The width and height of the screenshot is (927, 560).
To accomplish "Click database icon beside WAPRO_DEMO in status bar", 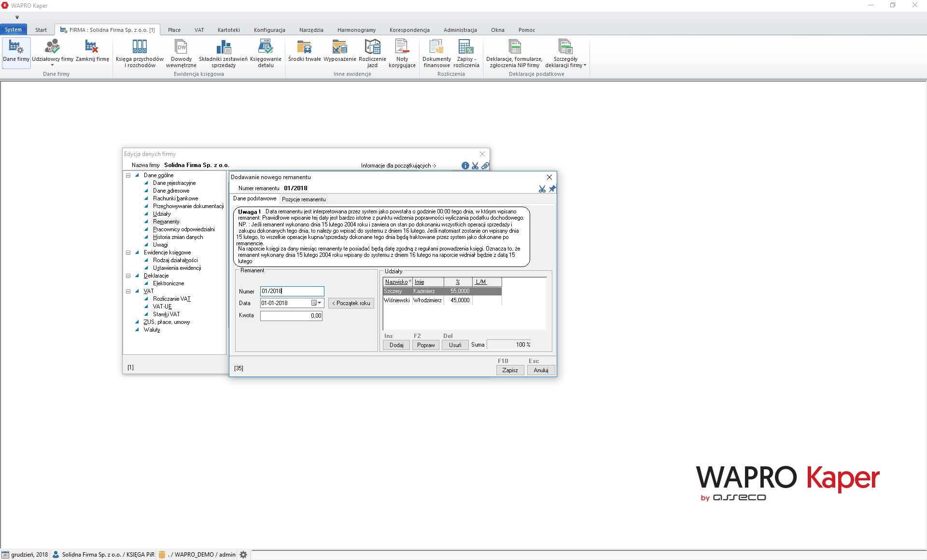I will (x=162, y=555).
